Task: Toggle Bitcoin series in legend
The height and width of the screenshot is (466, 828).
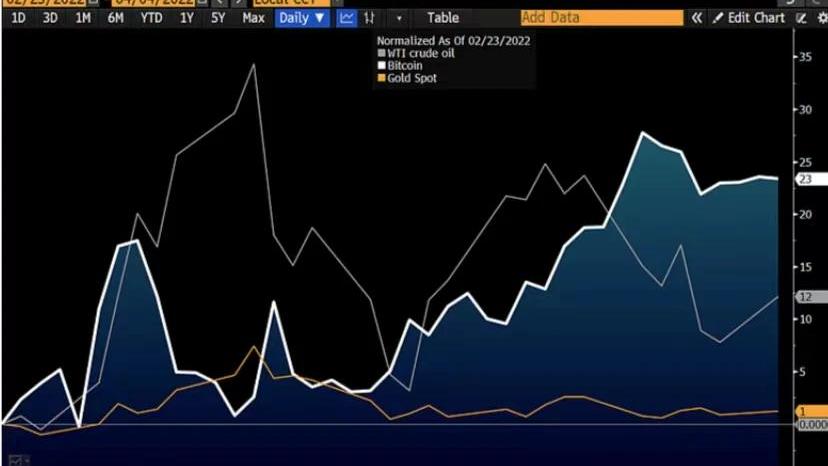Action: [x=381, y=65]
